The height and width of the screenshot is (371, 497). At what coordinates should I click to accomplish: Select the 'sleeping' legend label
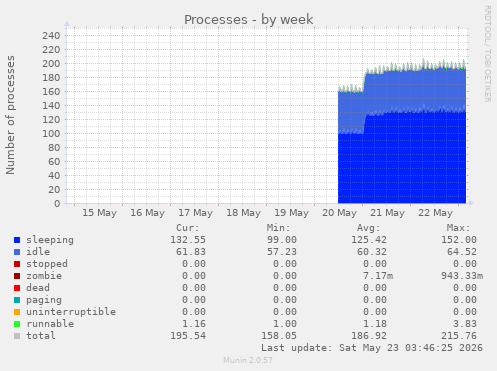click(x=50, y=240)
